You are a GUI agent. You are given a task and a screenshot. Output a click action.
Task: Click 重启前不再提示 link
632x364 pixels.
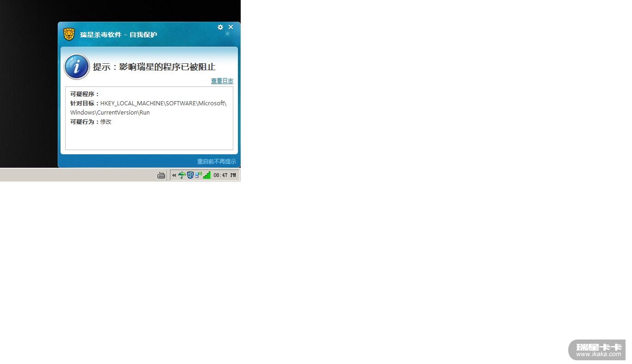pos(217,162)
